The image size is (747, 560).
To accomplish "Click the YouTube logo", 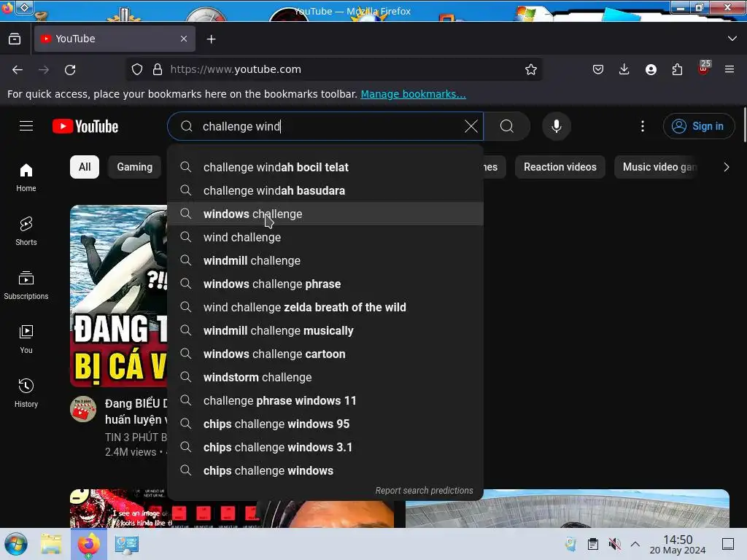I will click(x=85, y=126).
